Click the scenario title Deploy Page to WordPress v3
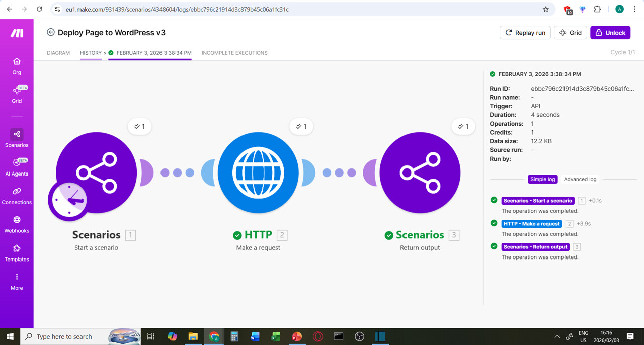This screenshot has width=644, height=345. point(112,32)
